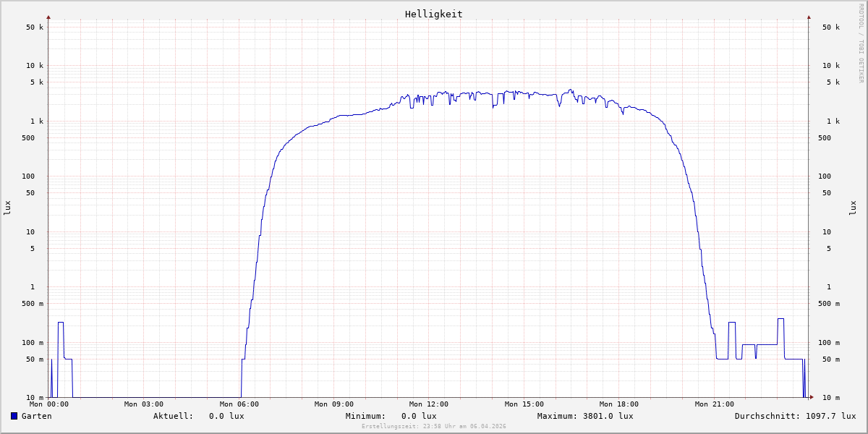Click the Mon 00:00 time axis label
Viewport: 868px width, 434px height.
[x=49, y=404]
